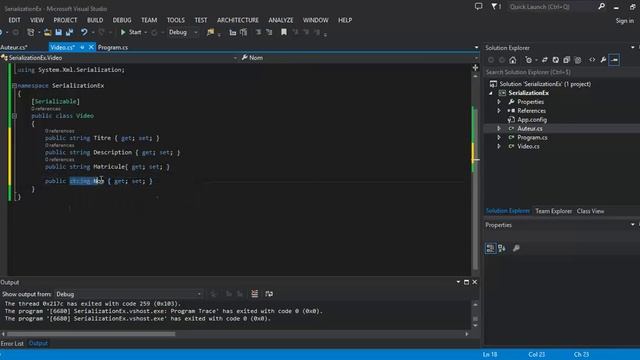Click Clear All icon in Output panel
This screenshot has height=360, width=640.
coord(254,294)
